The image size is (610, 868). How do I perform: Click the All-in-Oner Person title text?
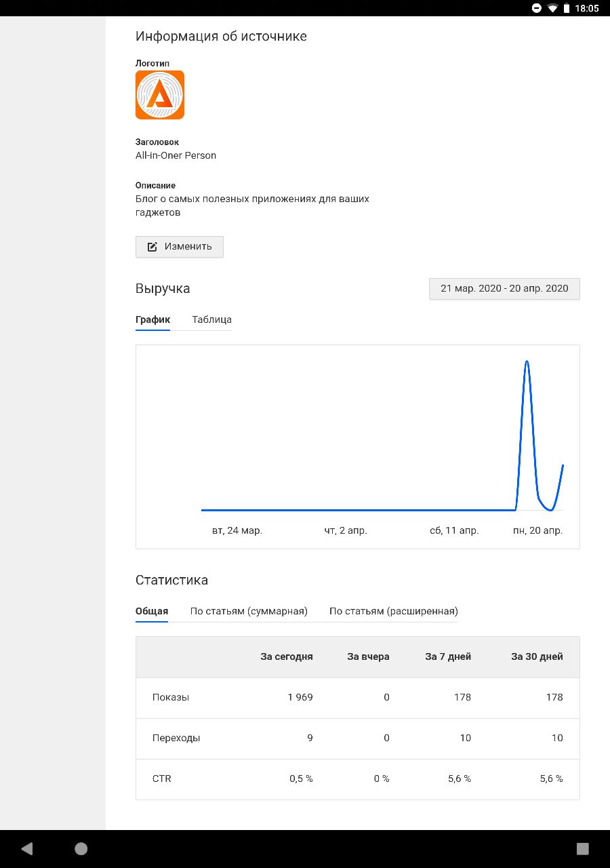click(176, 155)
